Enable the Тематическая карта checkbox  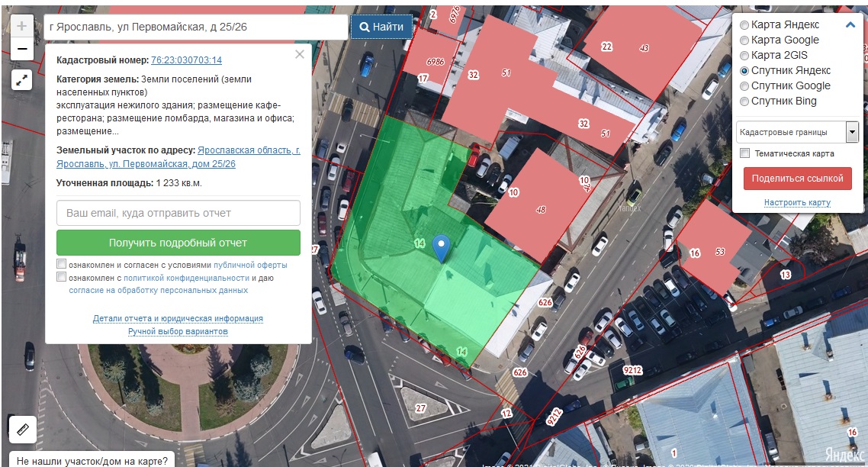[x=745, y=153]
